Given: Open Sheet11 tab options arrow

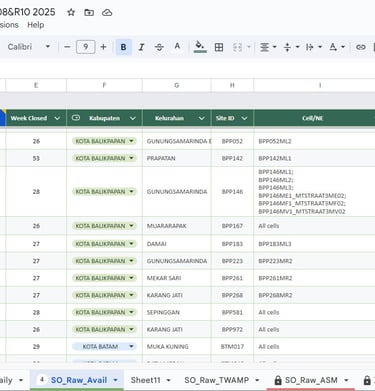Looking at the screenshot, I should click(168, 380).
